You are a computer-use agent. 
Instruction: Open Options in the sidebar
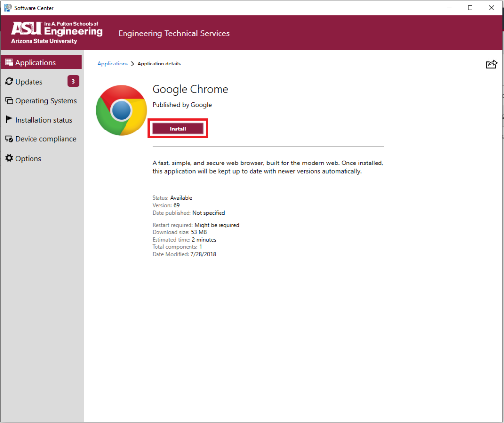click(41, 158)
